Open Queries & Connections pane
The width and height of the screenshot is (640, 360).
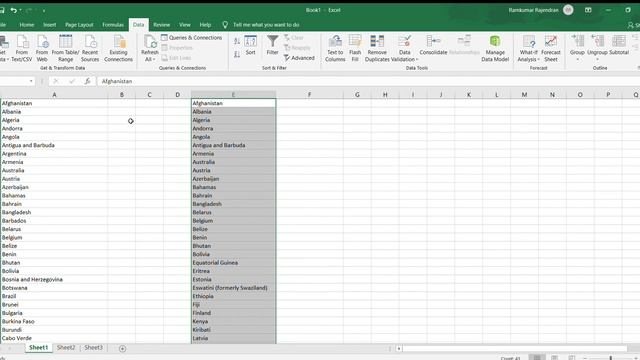[191, 38]
